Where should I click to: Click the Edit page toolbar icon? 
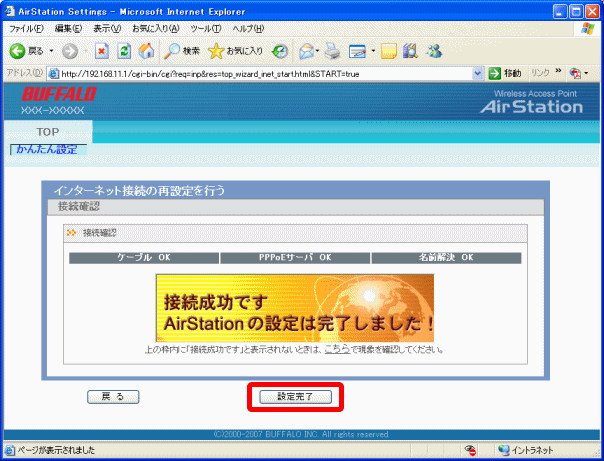coord(357,51)
